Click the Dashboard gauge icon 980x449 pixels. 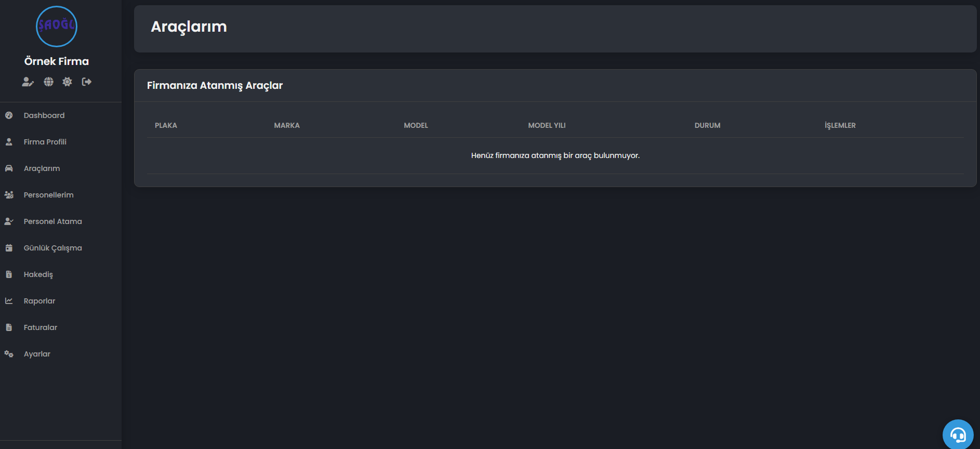[9, 115]
